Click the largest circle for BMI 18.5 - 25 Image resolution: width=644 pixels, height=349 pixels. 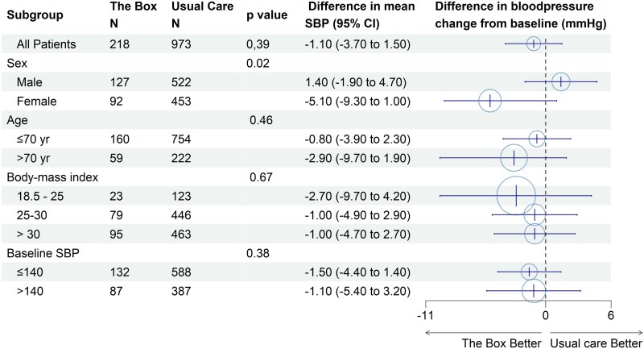pos(516,196)
